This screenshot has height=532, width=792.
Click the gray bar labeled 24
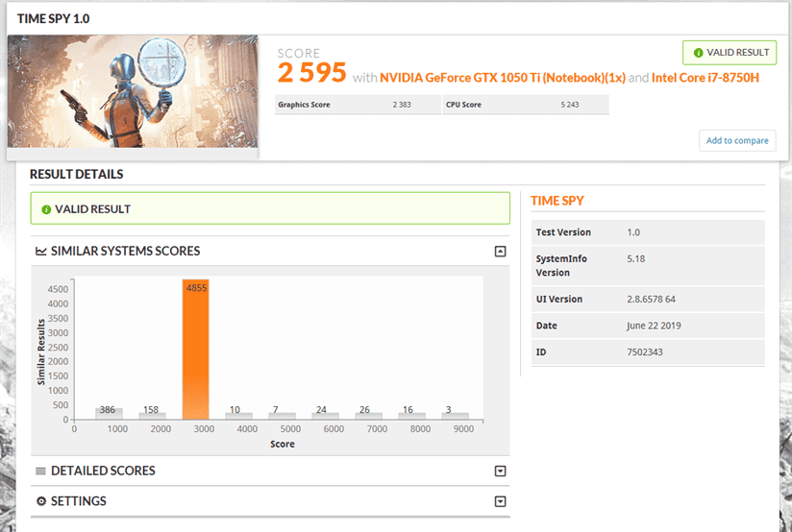point(325,417)
